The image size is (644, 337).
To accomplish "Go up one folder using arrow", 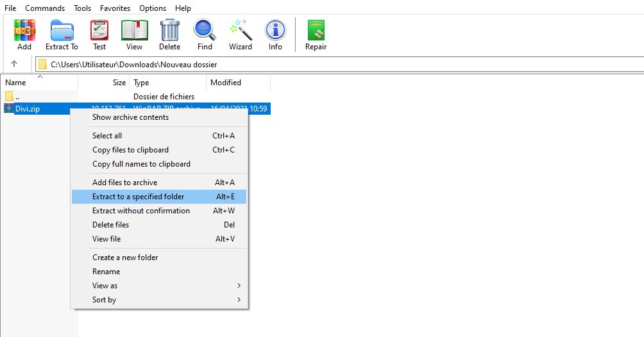I will pyautogui.click(x=14, y=64).
